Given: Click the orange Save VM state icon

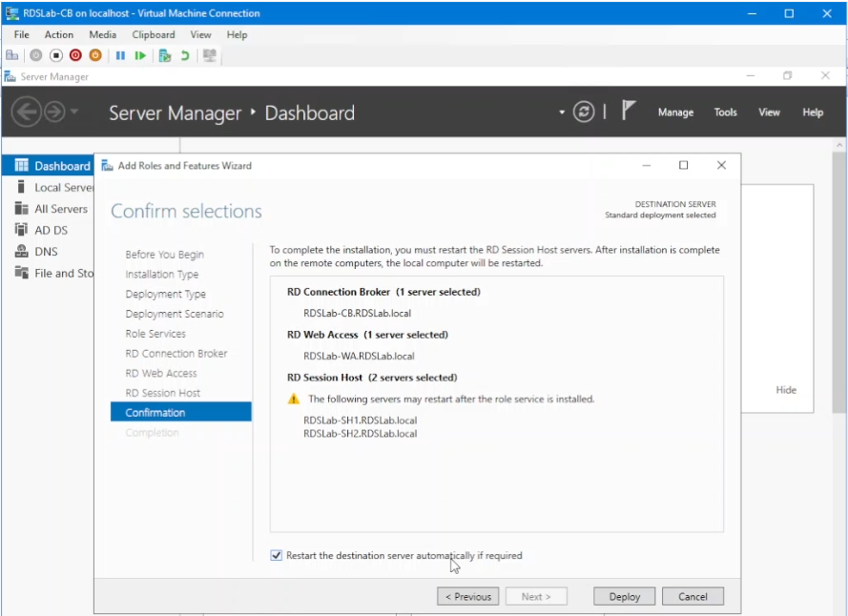Looking at the screenshot, I should click(94, 55).
